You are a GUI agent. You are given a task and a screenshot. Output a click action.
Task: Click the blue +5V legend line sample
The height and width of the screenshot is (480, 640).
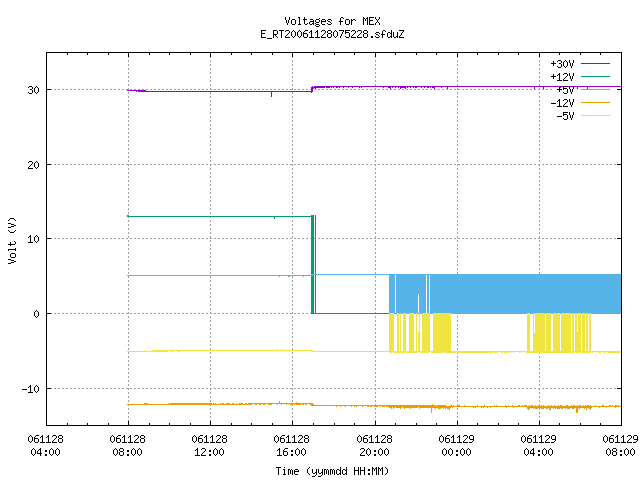coord(595,89)
